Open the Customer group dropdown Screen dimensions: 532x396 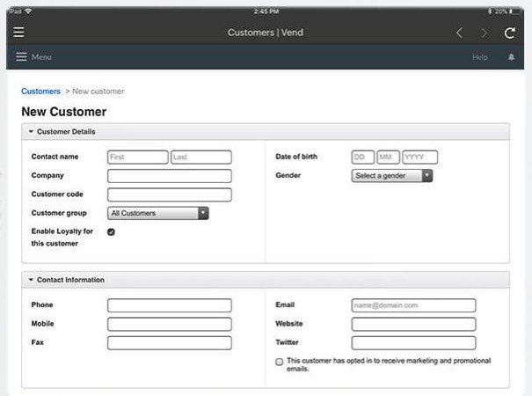157,213
